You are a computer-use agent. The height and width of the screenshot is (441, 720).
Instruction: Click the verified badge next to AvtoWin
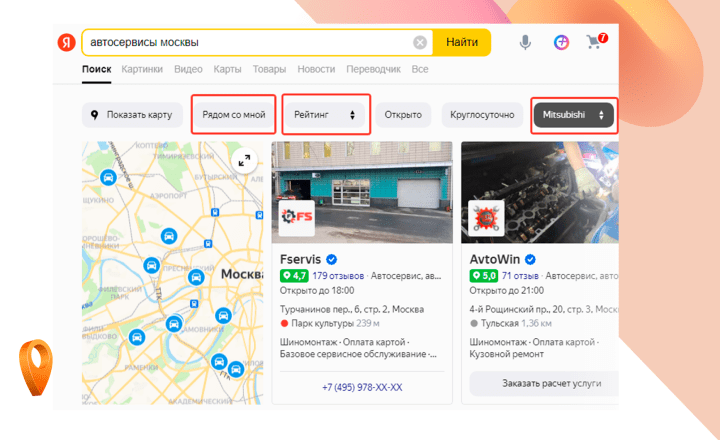click(x=530, y=260)
